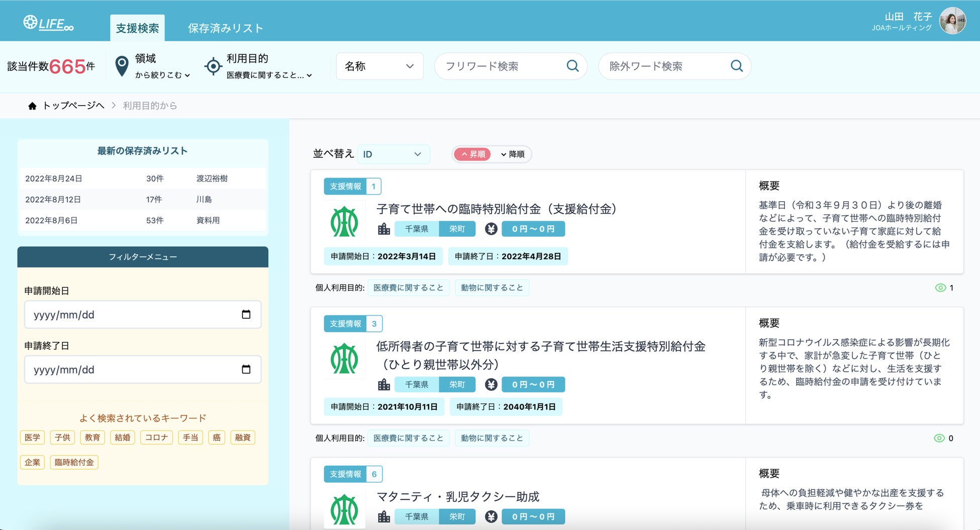The height and width of the screenshot is (530, 980).
Task: Expand the 名称 dropdown
Action: pyautogui.click(x=379, y=66)
